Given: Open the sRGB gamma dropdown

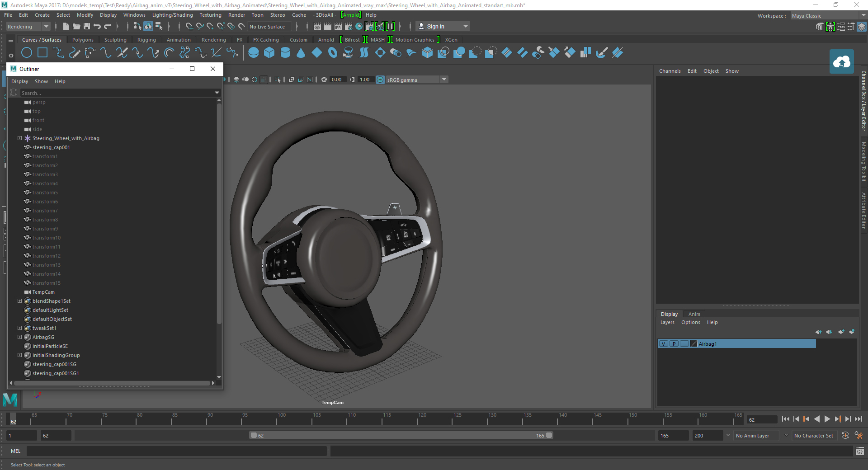Looking at the screenshot, I should (x=443, y=80).
